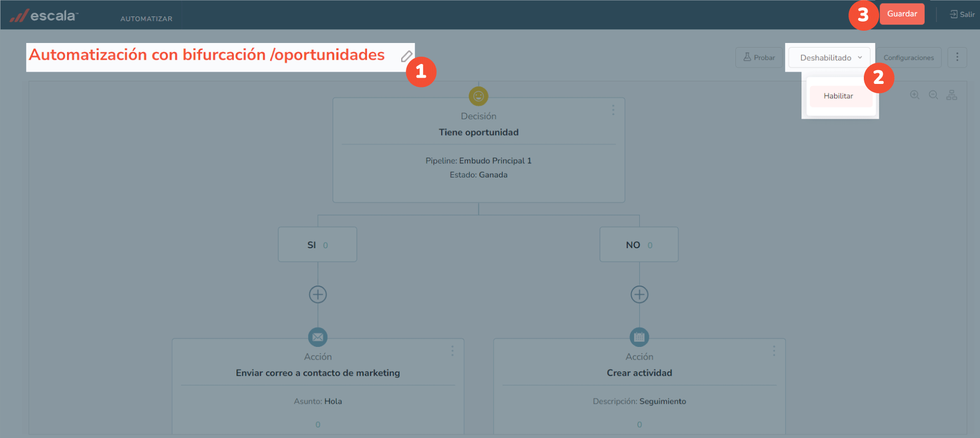The height and width of the screenshot is (438, 980).
Task: Open Configuraciones
Action: [x=909, y=57]
